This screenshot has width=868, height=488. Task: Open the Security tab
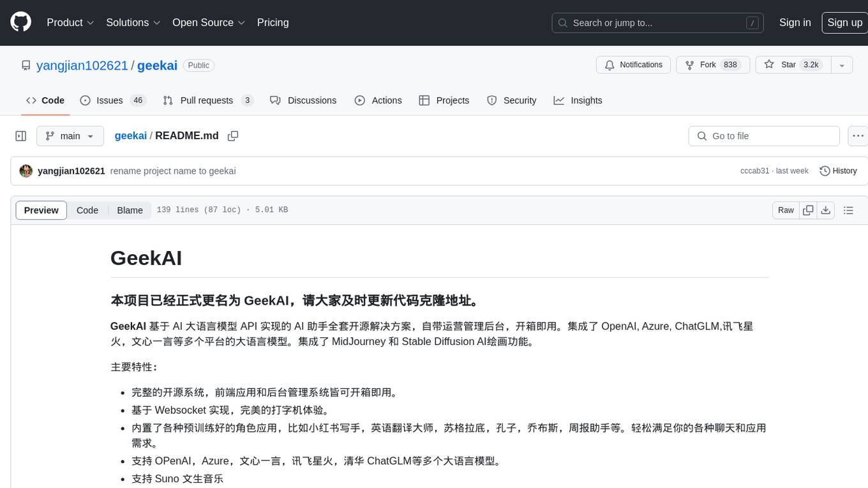(511, 100)
